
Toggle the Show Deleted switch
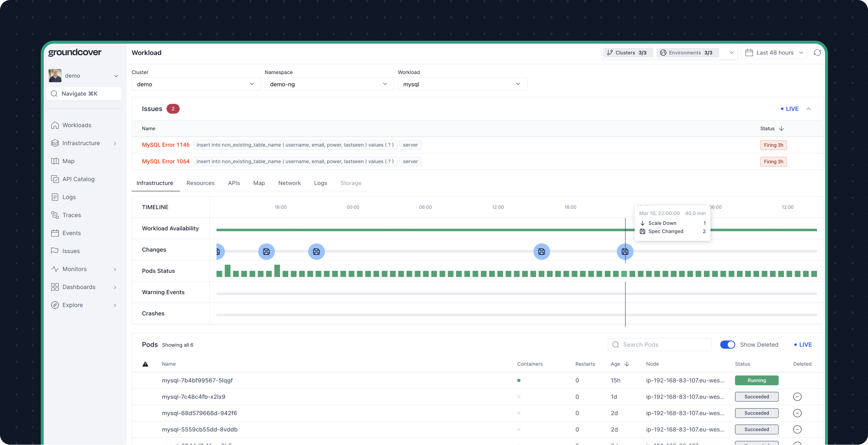[727, 344]
